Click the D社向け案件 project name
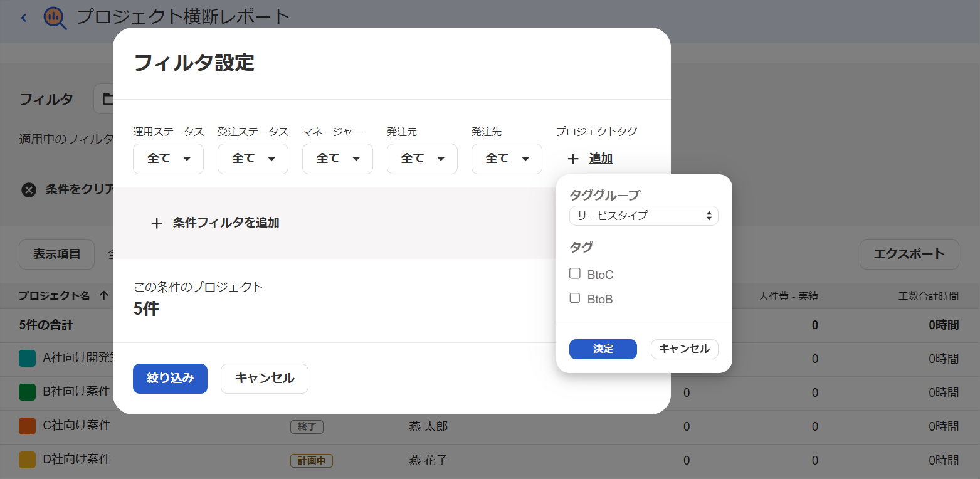Image resolution: width=980 pixels, height=479 pixels. tap(76, 460)
